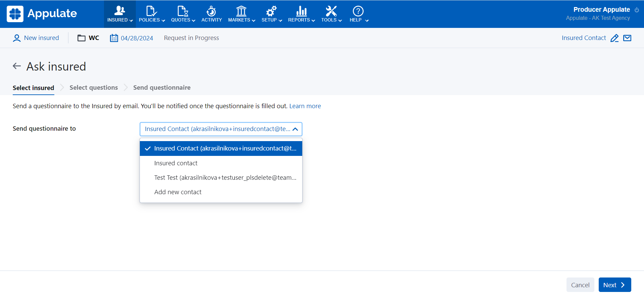
Task: Open the Policies navigation menu
Action: coord(152,14)
